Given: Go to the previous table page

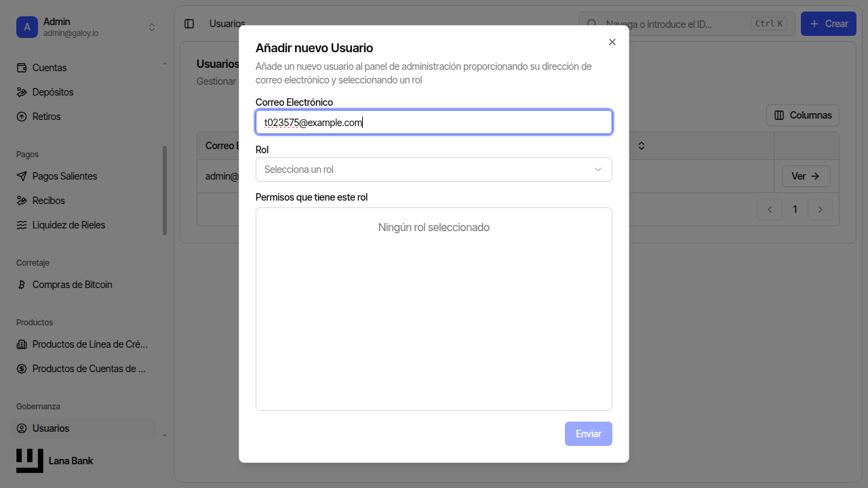Looking at the screenshot, I should (x=770, y=209).
